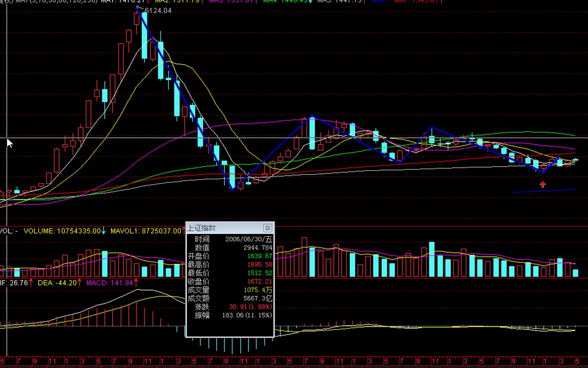
Task: Click the 涨跌 value 30.91 (1.88%)
Action: tap(251, 307)
